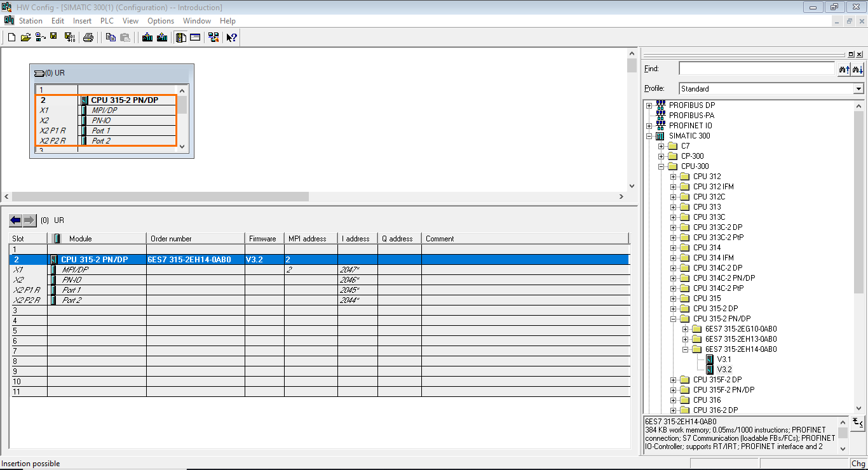Click the V3.1 firmware module icon
The width and height of the screenshot is (868, 470).
tap(710, 359)
